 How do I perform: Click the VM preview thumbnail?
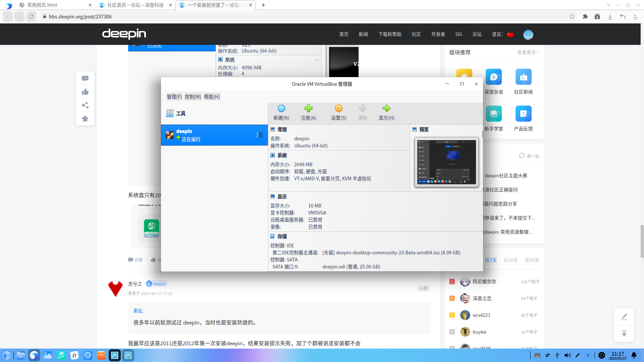[x=446, y=162]
